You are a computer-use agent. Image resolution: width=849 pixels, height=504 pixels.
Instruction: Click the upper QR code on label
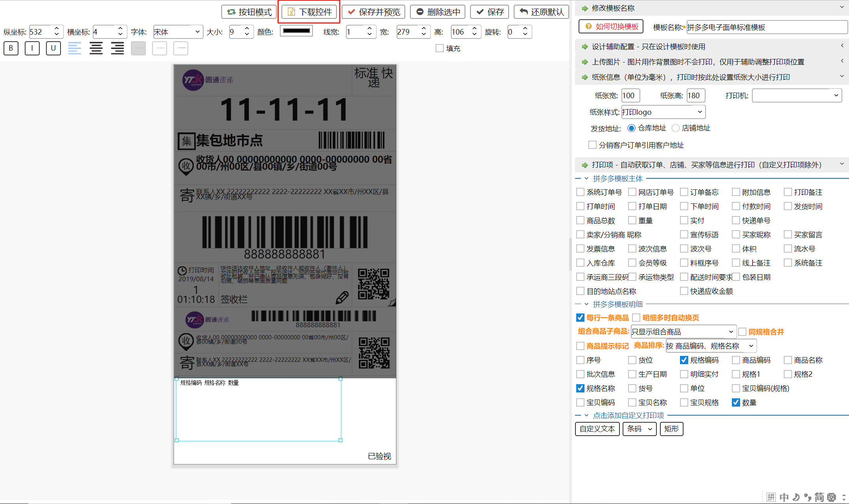coord(373,284)
